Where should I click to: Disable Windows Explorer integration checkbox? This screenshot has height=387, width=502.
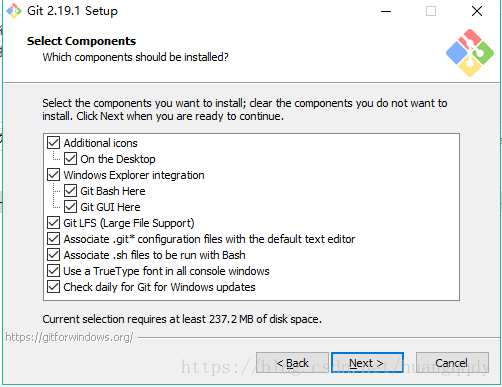tap(53, 175)
